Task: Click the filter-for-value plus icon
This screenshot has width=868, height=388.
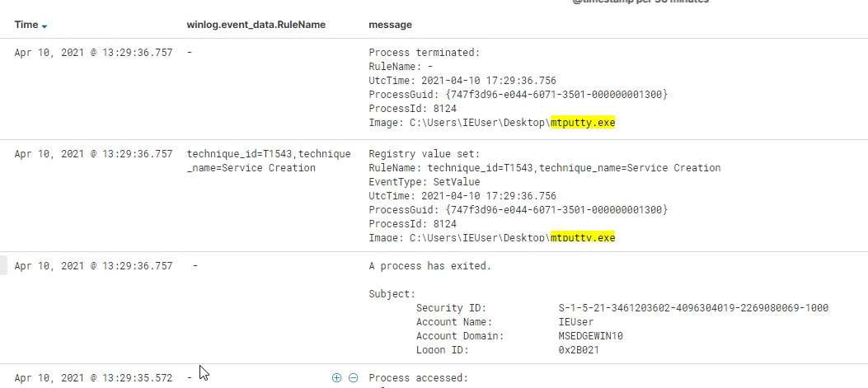Action: coord(336,378)
